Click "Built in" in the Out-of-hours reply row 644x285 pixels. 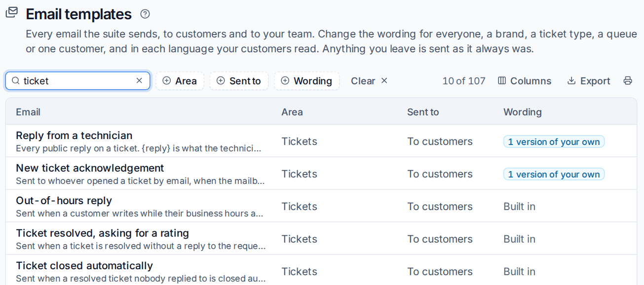pos(519,207)
